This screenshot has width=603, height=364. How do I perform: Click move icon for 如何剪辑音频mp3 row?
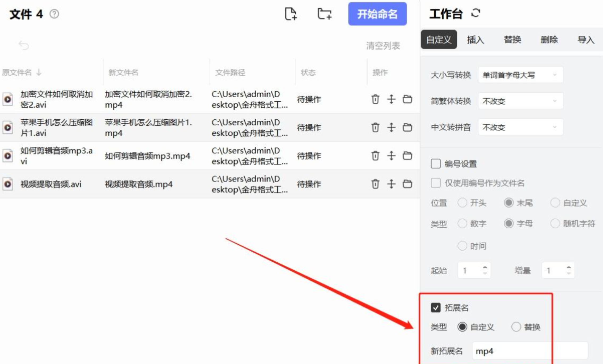pyautogui.click(x=391, y=156)
